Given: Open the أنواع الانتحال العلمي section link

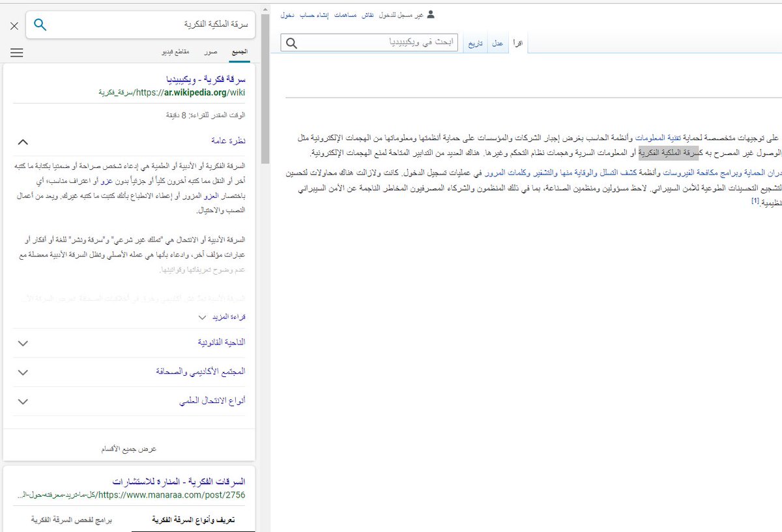Looking at the screenshot, I should [212, 401].
